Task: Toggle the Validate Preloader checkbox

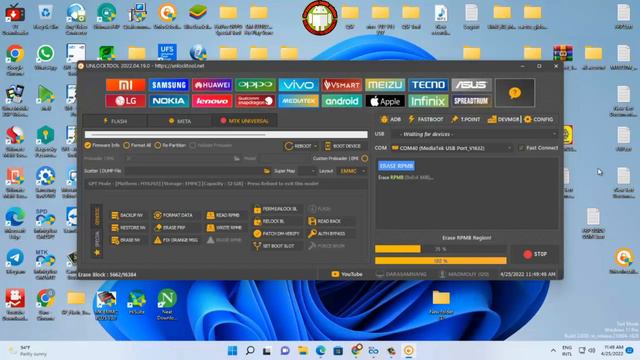Action: point(211,145)
